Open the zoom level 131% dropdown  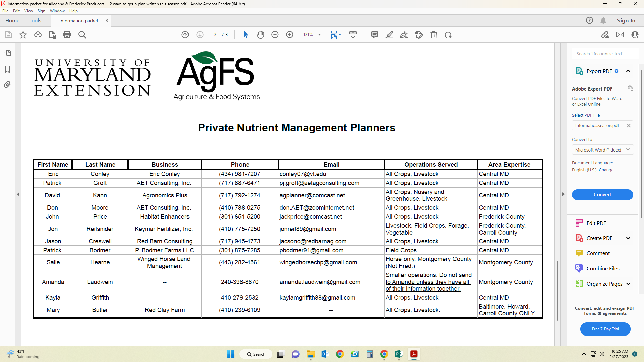[x=319, y=35]
